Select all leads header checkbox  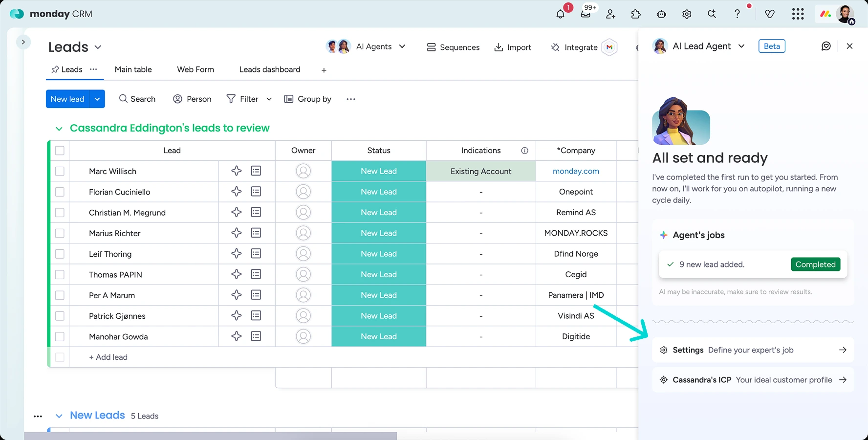(60, 151)
